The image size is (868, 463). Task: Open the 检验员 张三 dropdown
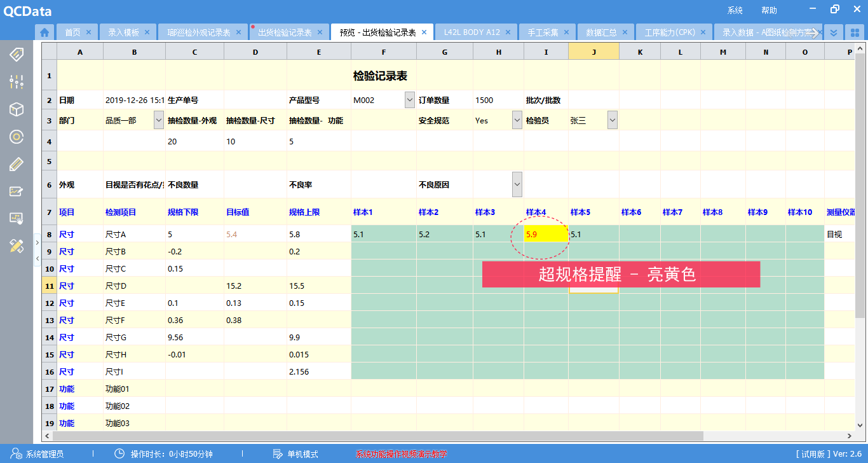click(611, 120)
